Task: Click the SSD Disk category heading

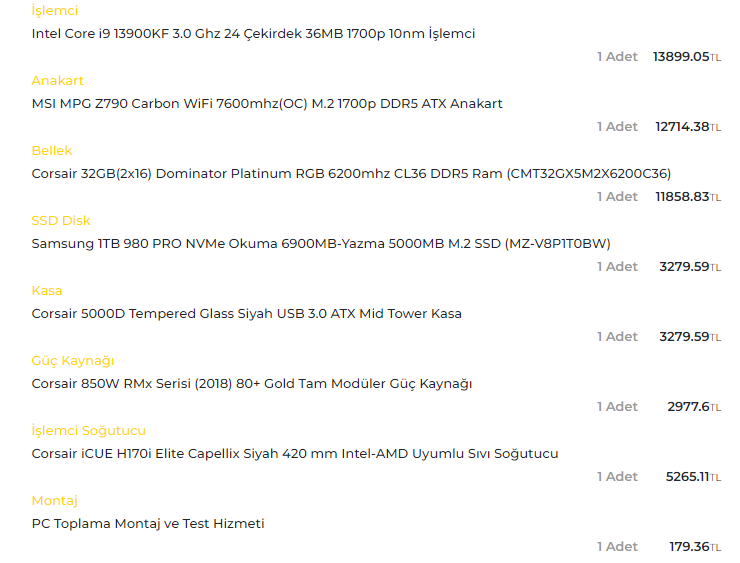Action: pyautogui.click(x=61, y=221)
